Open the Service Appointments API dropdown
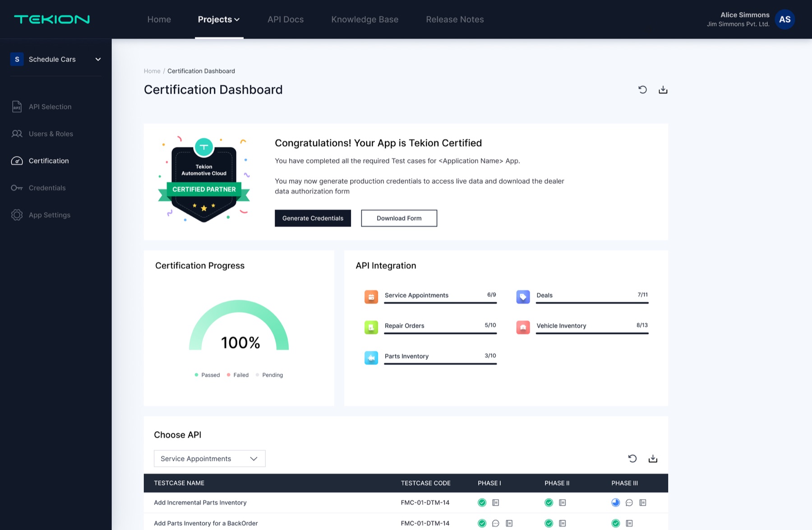Image resolution: width=812 pixels, height=530 pixels. point(209,458)
